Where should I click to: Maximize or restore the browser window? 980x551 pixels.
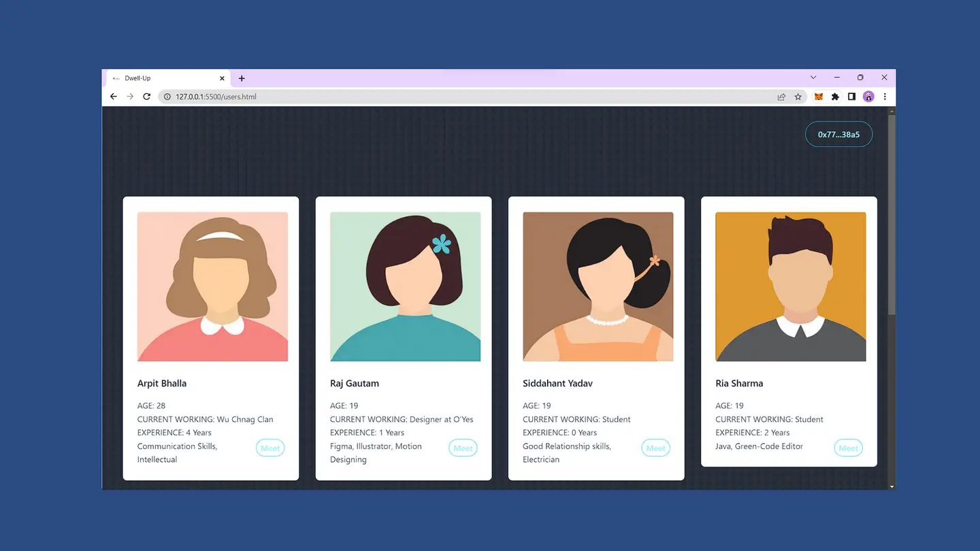point(860,78)
